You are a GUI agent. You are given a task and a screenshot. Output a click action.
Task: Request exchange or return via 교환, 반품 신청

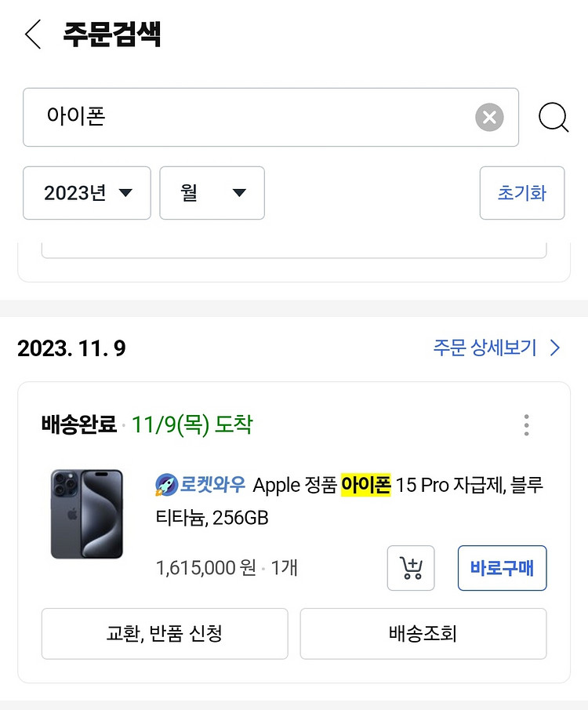click(x=165, y=633)
